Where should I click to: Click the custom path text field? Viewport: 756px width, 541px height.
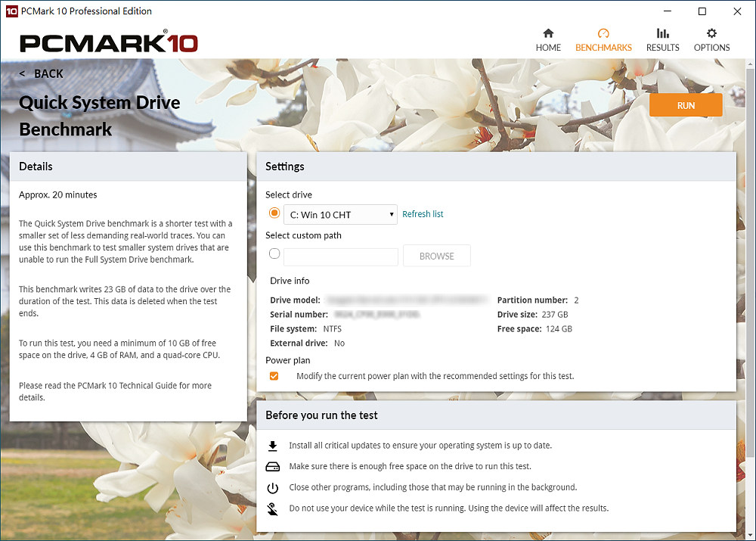coord(341,257)
